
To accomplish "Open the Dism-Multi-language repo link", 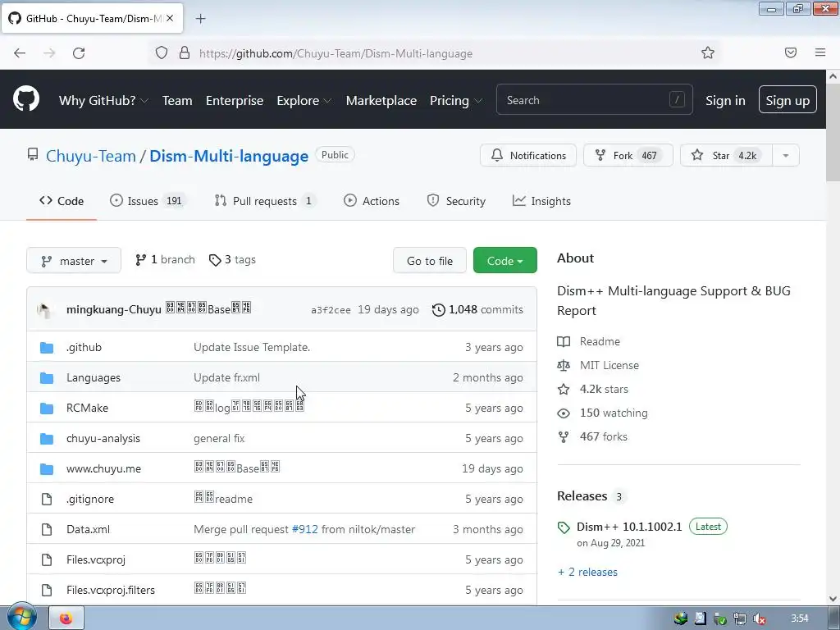I will pos(229,156).
